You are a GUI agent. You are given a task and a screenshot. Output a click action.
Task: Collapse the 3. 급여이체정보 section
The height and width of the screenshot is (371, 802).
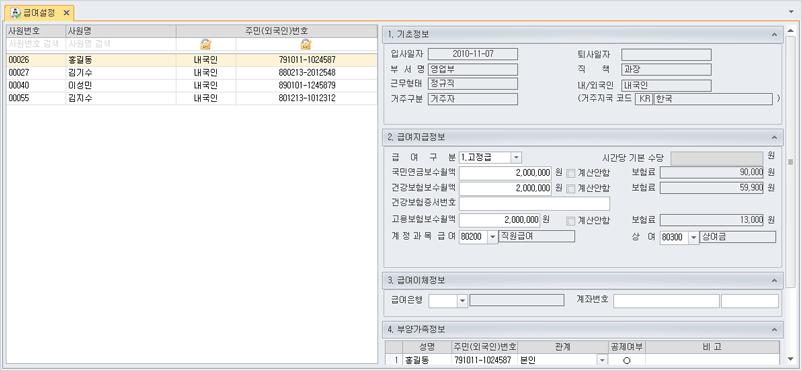pyautogui.click(x=774, y=280)
